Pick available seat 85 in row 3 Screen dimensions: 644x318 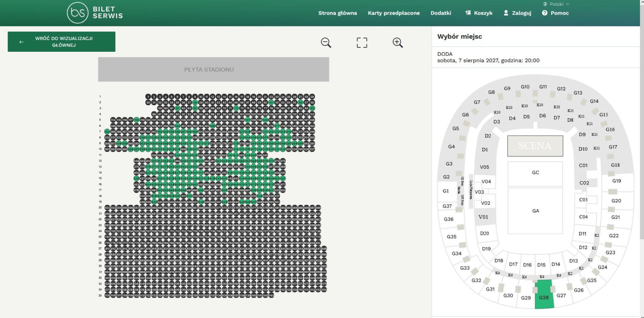click(312, 108)
